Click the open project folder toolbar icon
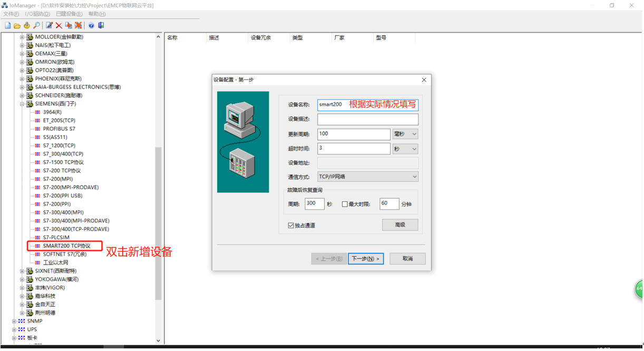This screenshot has width=644, height=351. [17, 25]
